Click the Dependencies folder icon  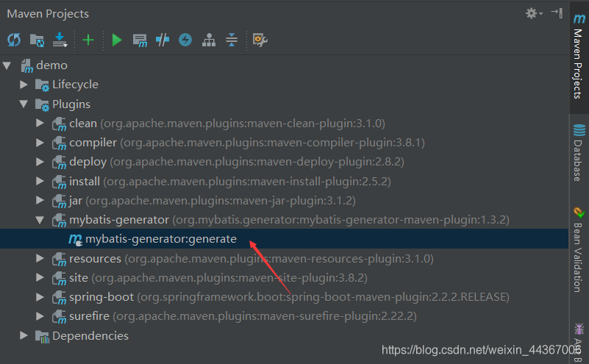42,337
